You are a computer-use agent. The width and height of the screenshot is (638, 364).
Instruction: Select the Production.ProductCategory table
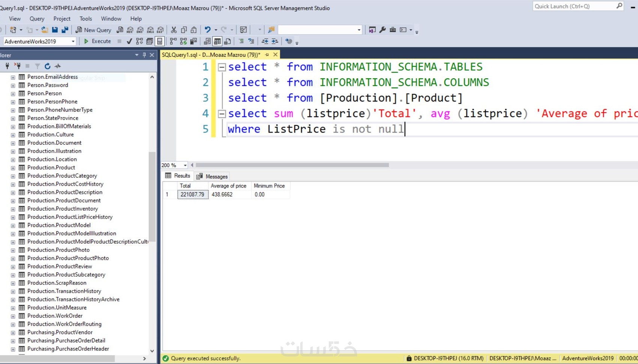pos(62,176)
